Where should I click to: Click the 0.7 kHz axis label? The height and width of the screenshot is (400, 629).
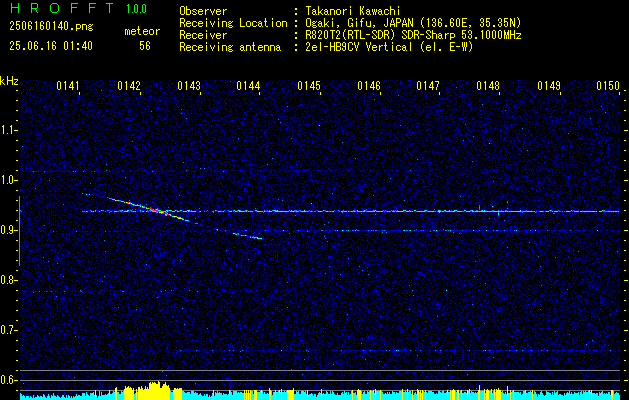[8, 330]
